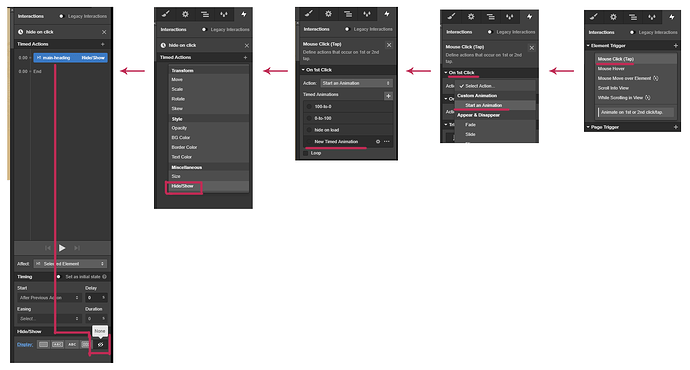Viewport: 690px width, 370px height.
Task: Choose Hide/Show from the Miscellaneous actions
Action: pyautogui.click(x=183, y=186)
